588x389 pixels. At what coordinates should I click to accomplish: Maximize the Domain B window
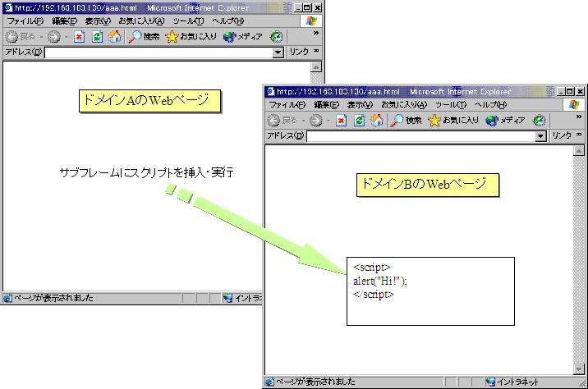click(x=570, y=91)
